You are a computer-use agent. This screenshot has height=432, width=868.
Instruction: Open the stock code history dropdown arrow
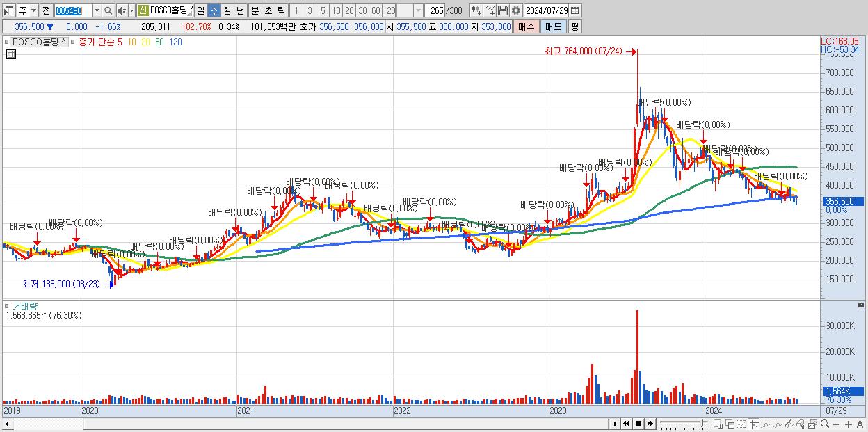97,10
